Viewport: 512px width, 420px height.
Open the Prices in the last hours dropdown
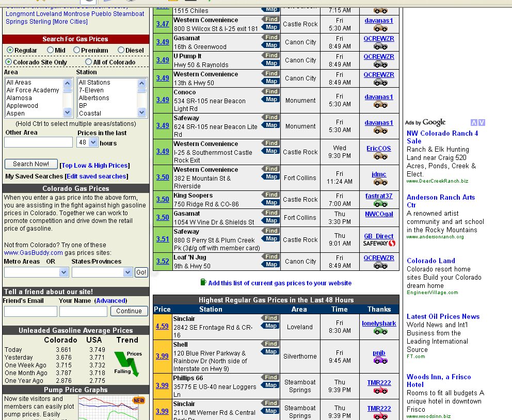coord(88,142)
